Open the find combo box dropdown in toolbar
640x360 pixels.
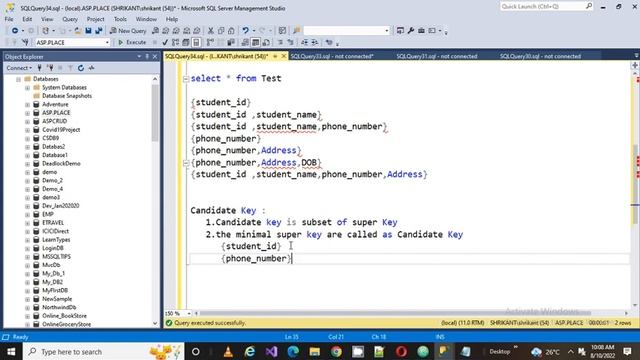pos(387,31)
